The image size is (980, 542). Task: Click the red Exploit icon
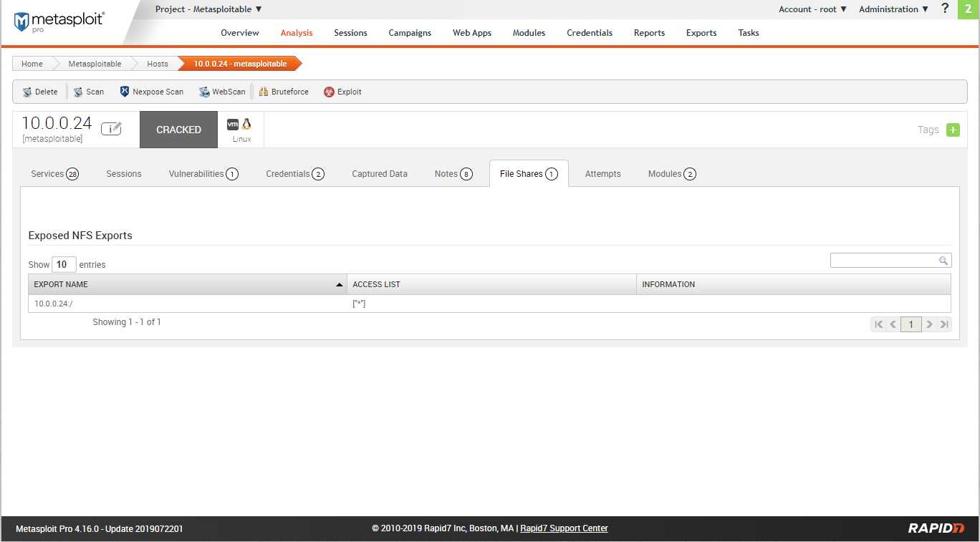[329, 92]
